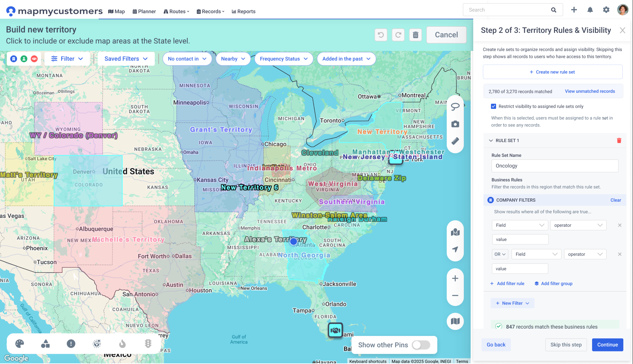Click the traffic light icon
633x364 pixels.
(x=148, y=344)
